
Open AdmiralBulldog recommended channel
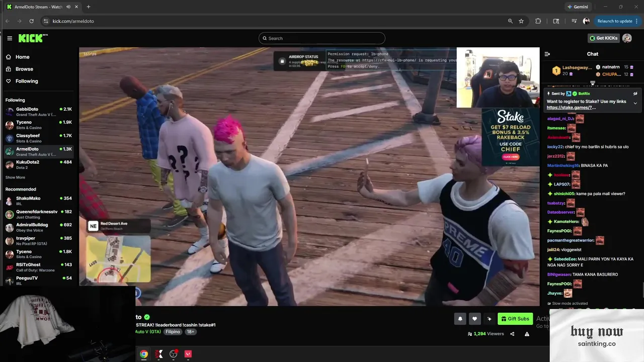click(x=39, y=227)
